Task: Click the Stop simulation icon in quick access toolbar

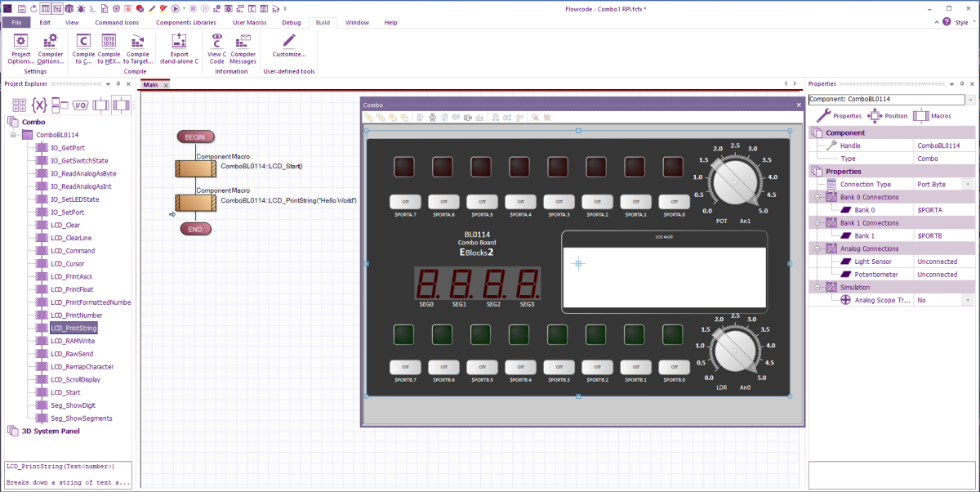Action: click(x=194, y=9)
